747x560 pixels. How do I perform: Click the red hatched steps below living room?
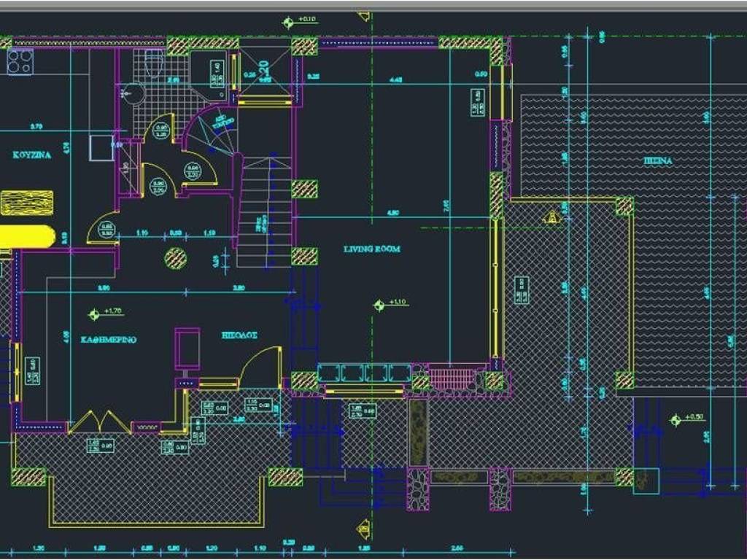click(452, 378)
